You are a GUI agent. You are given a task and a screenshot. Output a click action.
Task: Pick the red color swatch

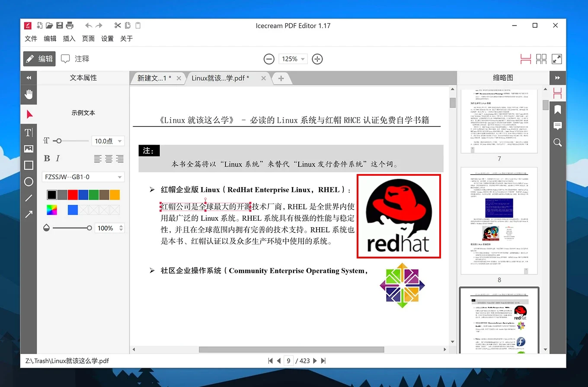tap(73, 195)
